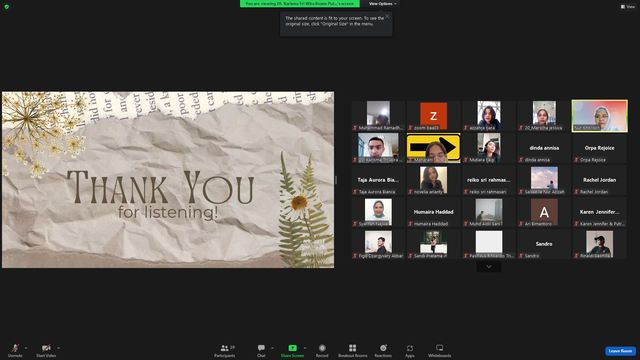640x360 pixels.
Task: Select the zoom baa03 tile with Z avatar
Action: tap(433, 116)
